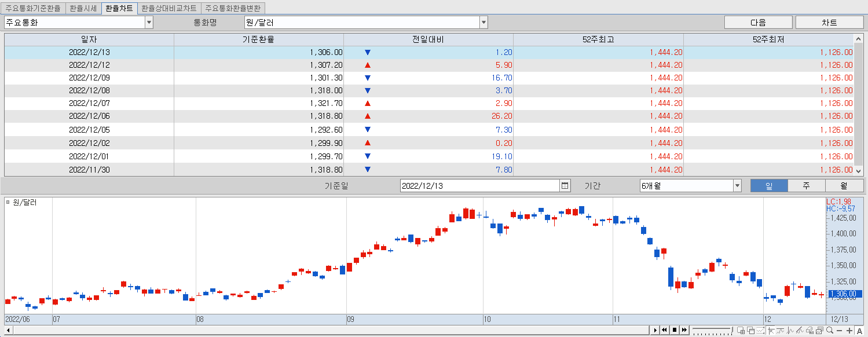Click the chart zoom range slider

coord(712,330)
